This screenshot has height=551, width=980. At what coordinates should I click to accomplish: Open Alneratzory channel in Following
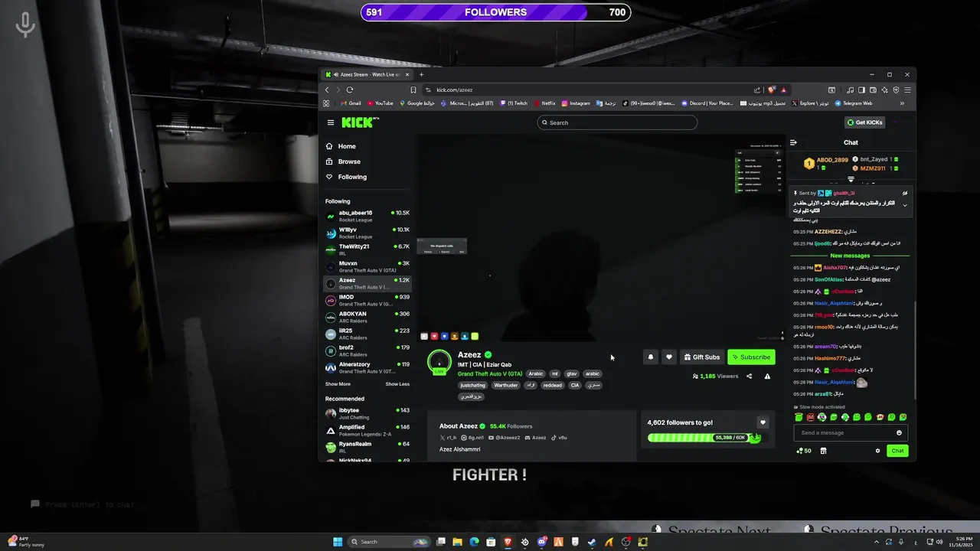[367, 367]
